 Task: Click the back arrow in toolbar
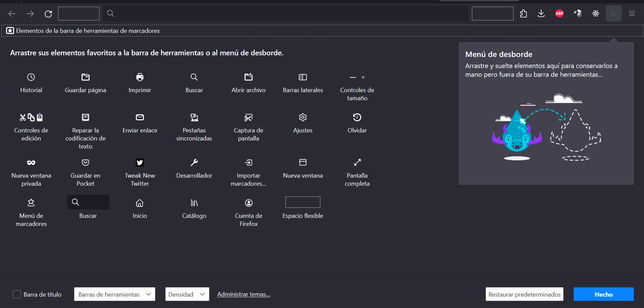pos(12,14)
